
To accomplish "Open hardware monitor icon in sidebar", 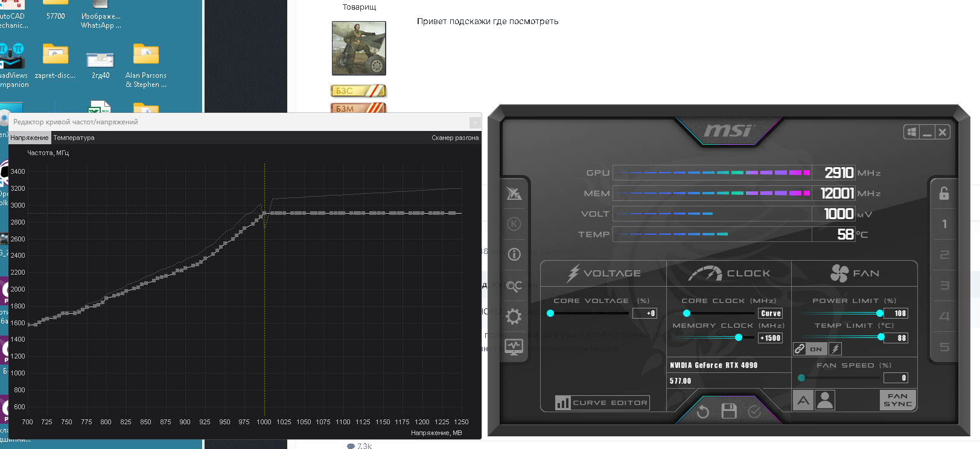I will pyautogui.click(x=514, y=347).
